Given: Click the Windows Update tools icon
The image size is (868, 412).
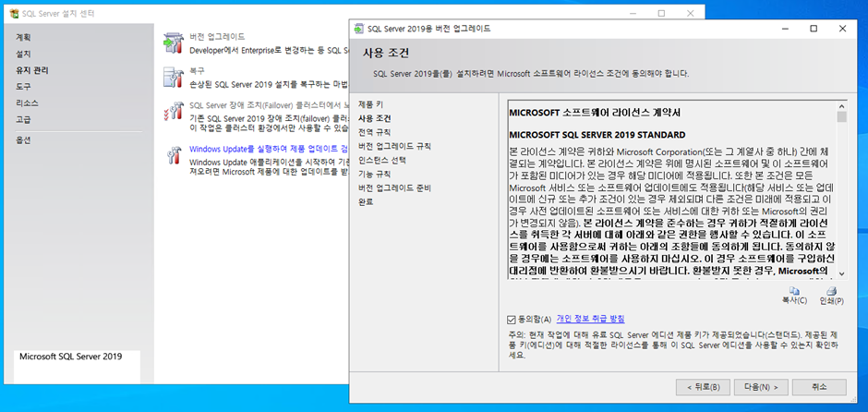Looking at the screenshot, I should pyautogui.click(x=174, y=155).
